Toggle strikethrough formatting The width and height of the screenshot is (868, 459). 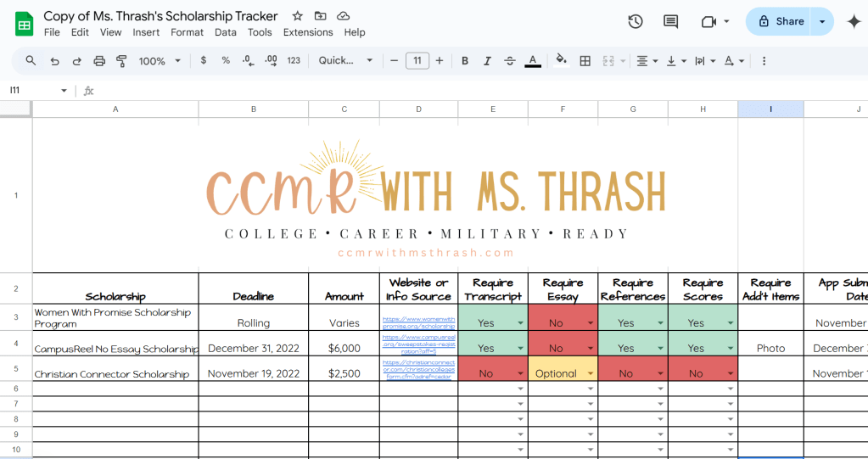click(x=509, y=61)
